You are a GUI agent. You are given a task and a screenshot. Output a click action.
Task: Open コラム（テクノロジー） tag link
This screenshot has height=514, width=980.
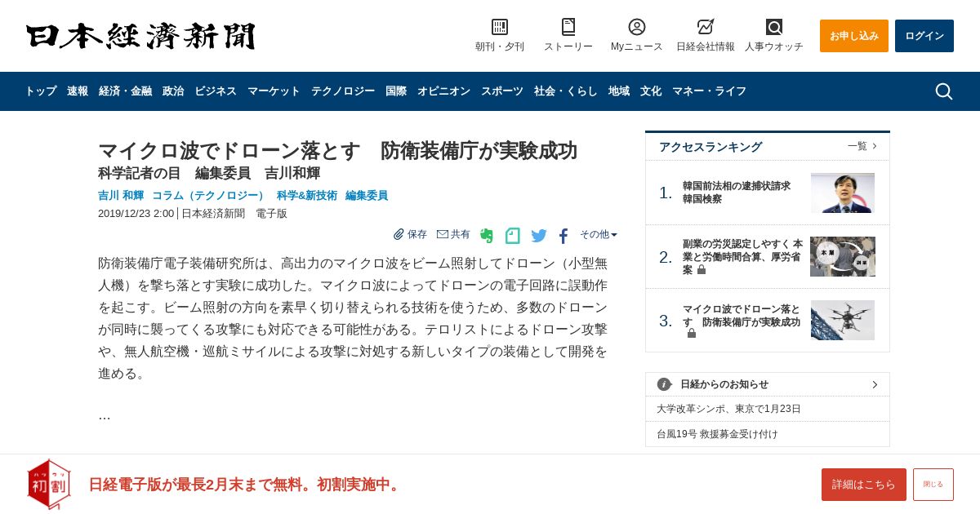point(210,196)
